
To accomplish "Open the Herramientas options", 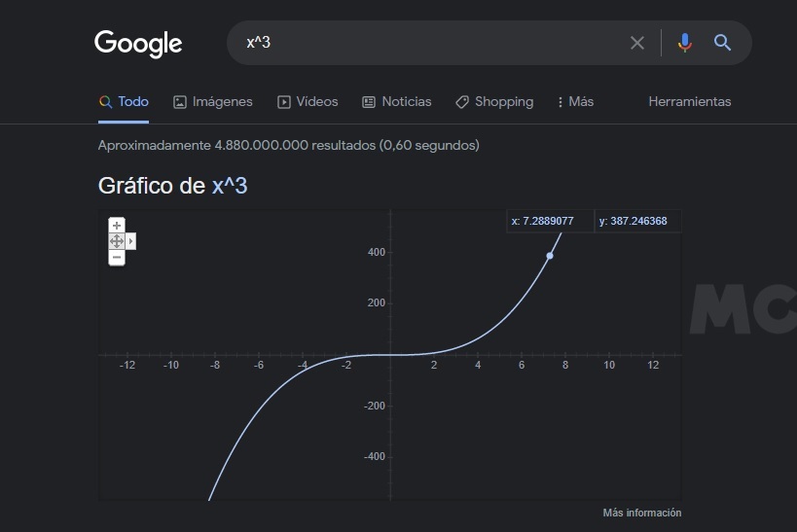I will [689, 102].
